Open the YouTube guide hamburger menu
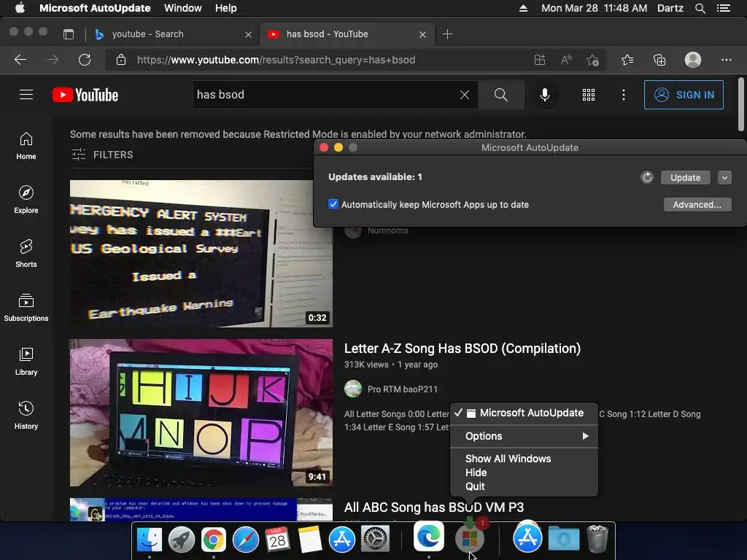The image size is (747, 560). pyautogui.click(x=26, y=95)
